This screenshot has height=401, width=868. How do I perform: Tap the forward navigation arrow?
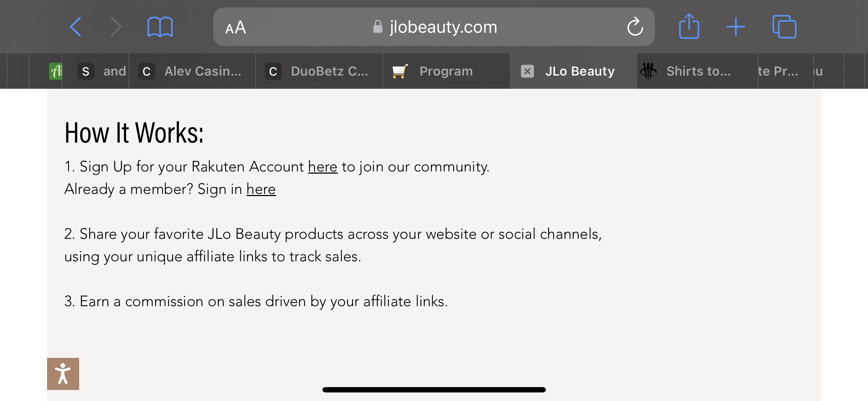(x=116, y=27)
